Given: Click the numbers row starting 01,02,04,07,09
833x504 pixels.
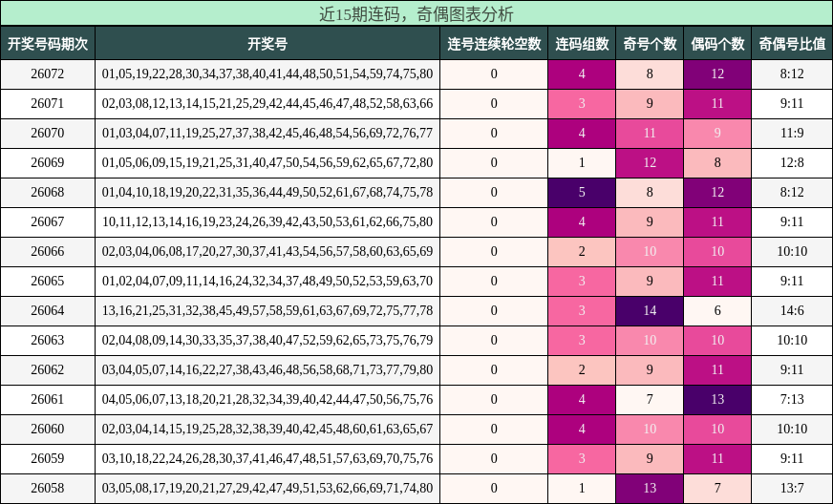Looking at the screenshot, I should [267, 281].
